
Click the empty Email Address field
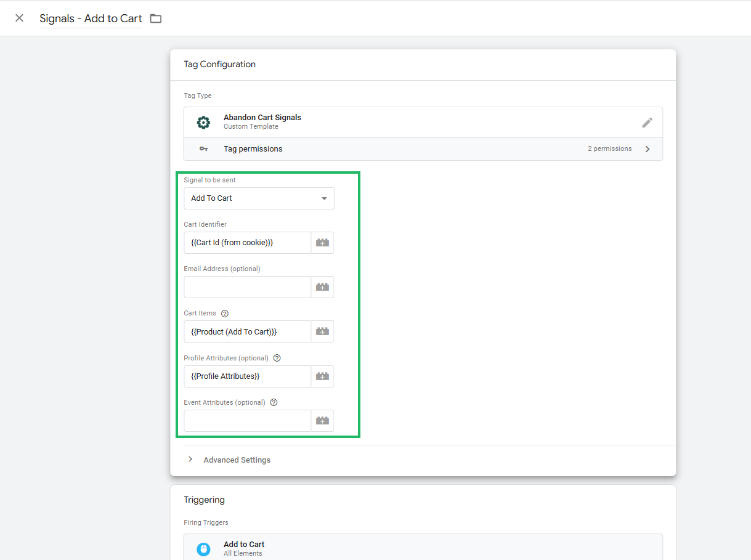pyautogui.click(x=247, y=287)
